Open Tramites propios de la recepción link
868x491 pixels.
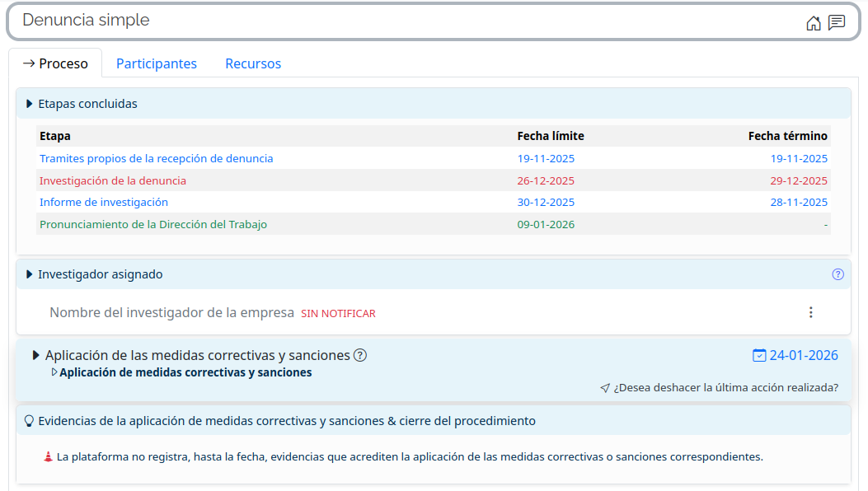(156, 158)
